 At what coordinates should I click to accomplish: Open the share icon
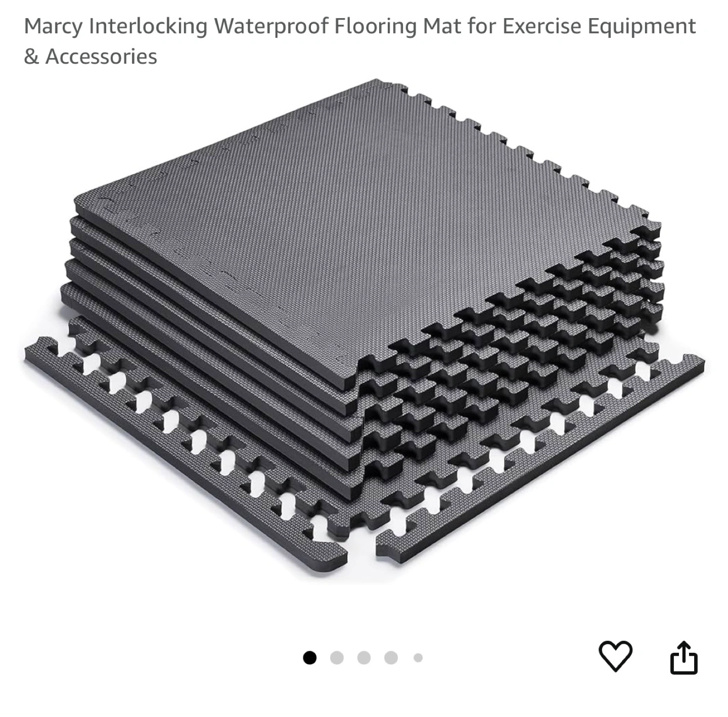(684, 657)
